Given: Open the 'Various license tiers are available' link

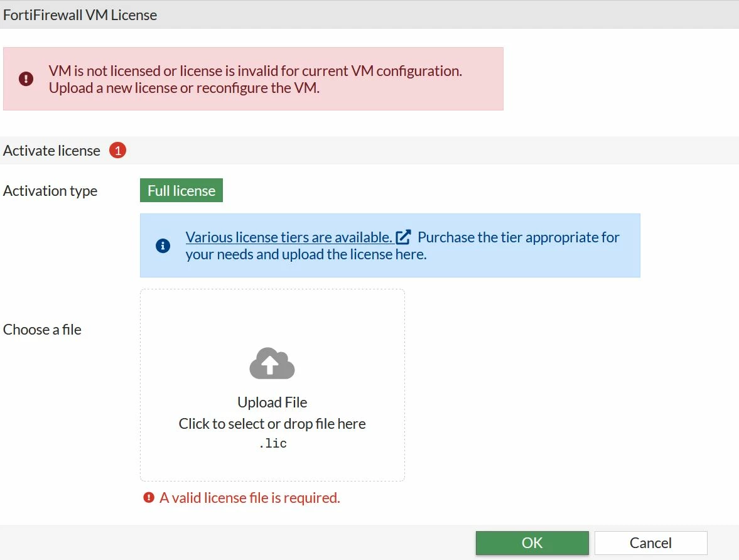Looking at the screenshot, I should 289,237.
